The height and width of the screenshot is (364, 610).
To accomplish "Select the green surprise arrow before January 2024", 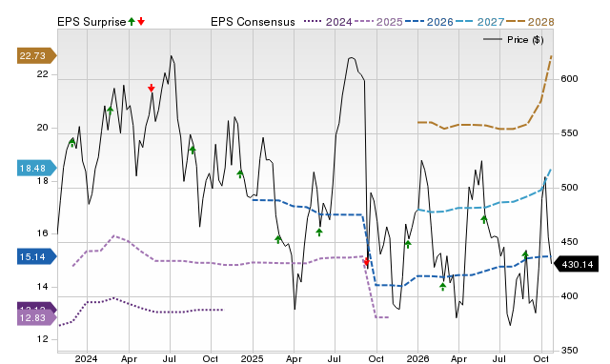I will coord(72,142).
